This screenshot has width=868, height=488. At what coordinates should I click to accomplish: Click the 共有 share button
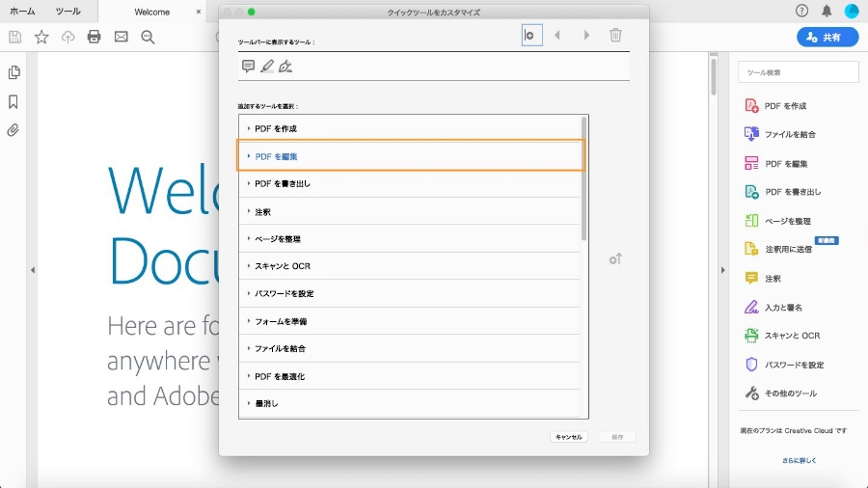827,37
